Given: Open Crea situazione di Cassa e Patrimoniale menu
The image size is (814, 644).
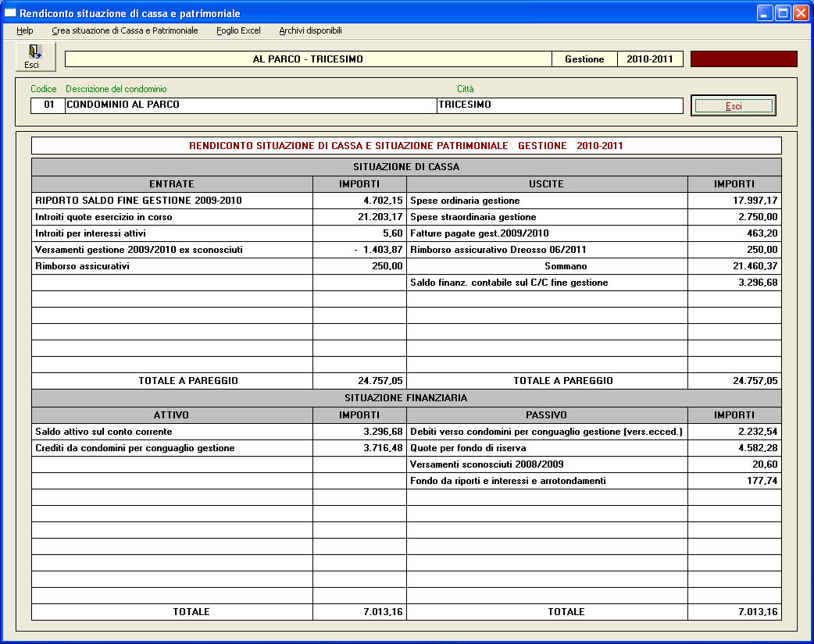Looking at the screenshot, I should tap(125, 30).
